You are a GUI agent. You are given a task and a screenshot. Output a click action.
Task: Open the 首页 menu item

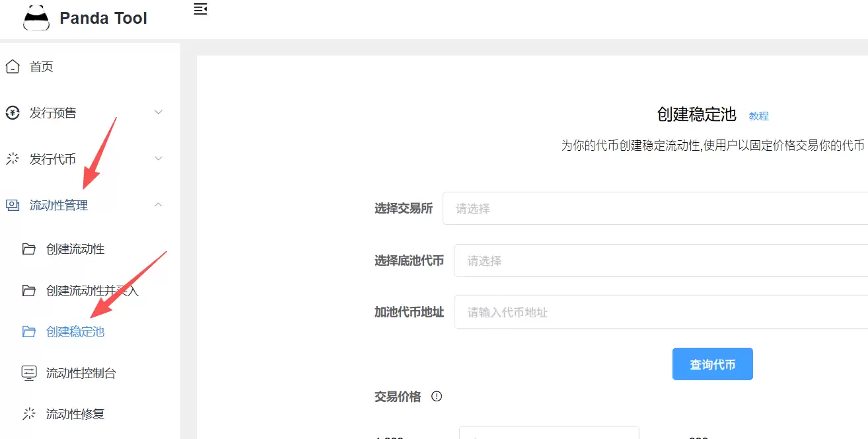click(40, 66)
